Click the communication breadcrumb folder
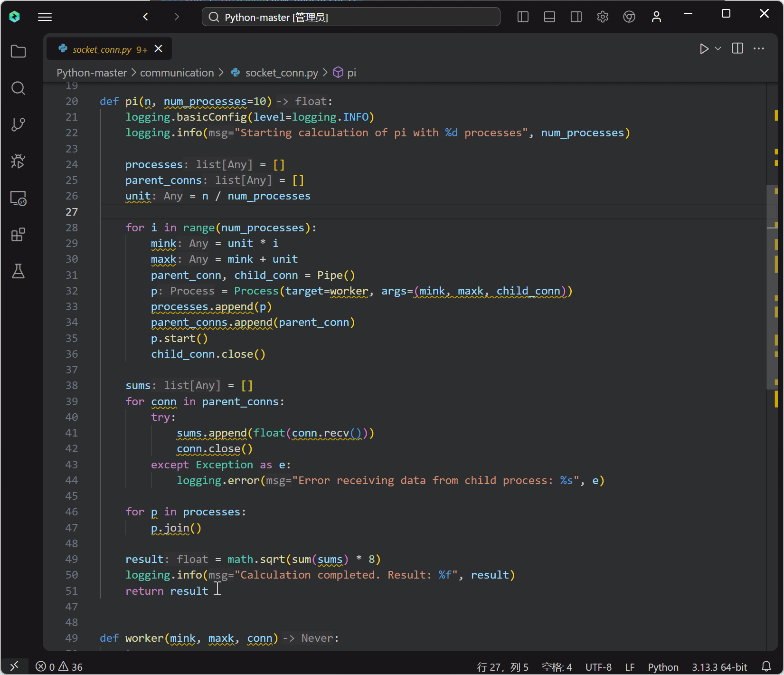 point(177,73)
